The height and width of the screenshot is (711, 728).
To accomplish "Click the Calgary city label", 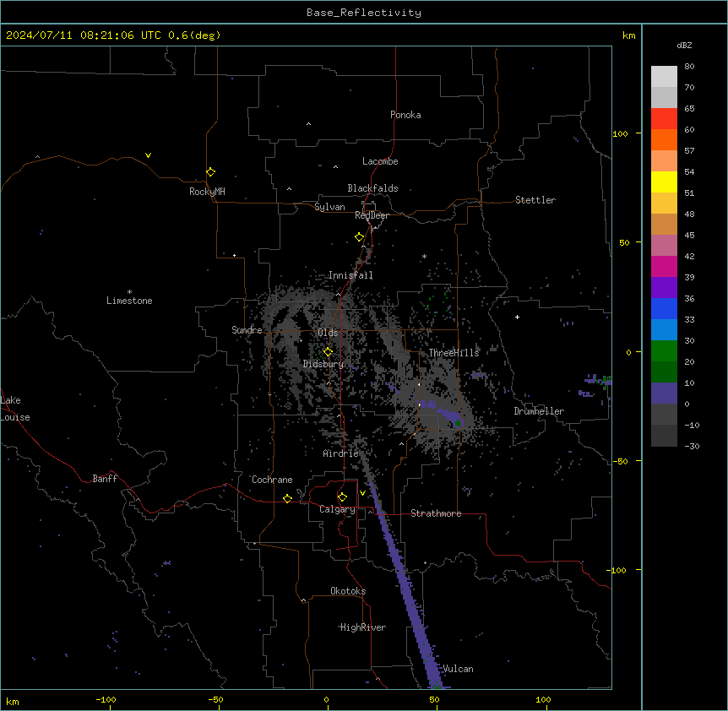I will click(x=337, y=509).
